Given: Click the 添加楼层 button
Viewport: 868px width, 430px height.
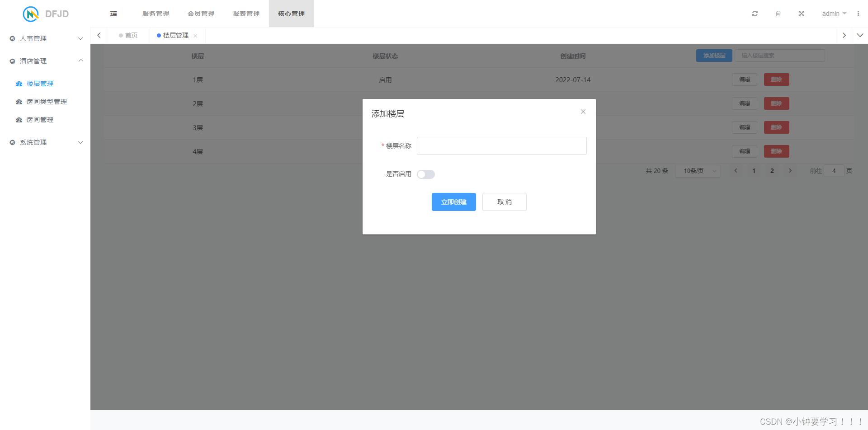Looking at the screenshot, I should 714,56.
